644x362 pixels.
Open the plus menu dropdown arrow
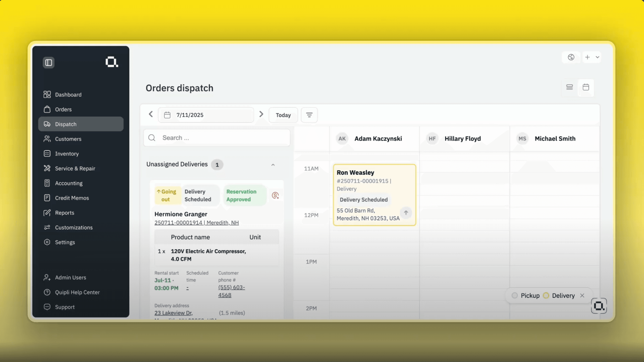tap(597, 57)
